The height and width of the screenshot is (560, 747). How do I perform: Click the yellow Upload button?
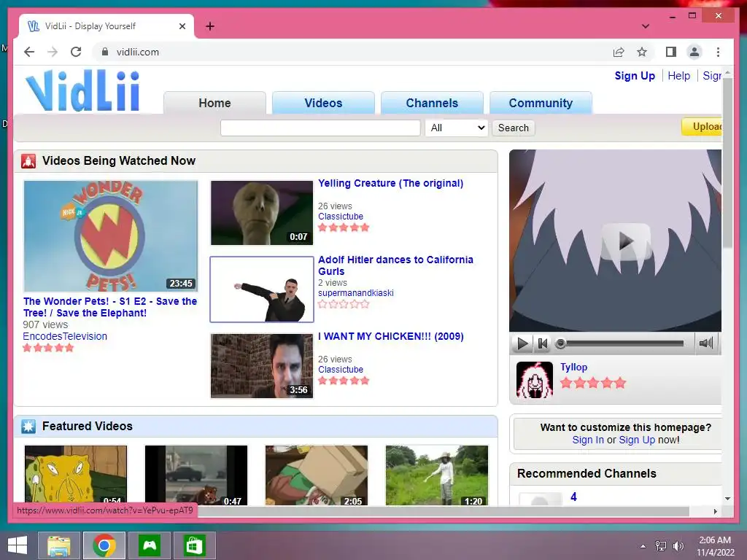[702, 127]
